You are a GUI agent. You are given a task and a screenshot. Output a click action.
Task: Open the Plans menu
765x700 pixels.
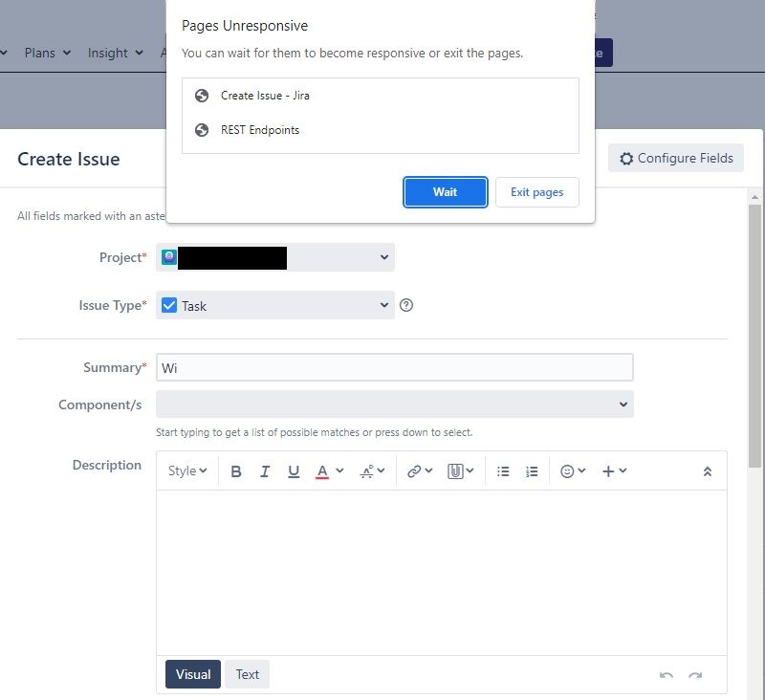[48, 53]
